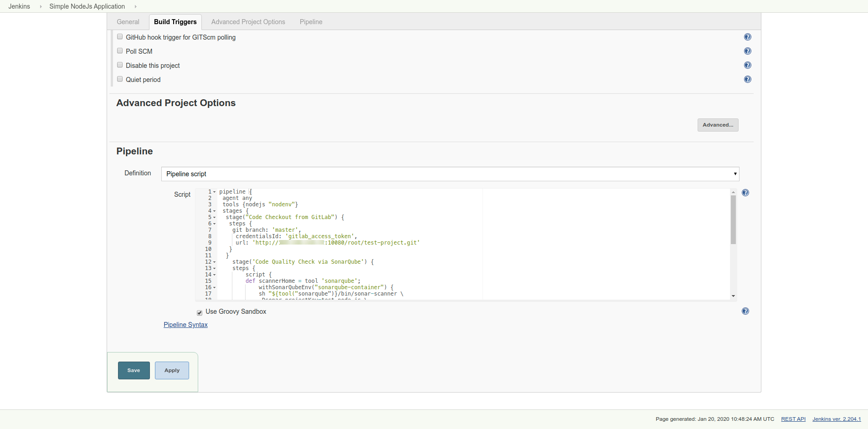Click breadcrumb arrow after Jenkins
Screen dimensions: 868x429
click(x=41, y=7)
